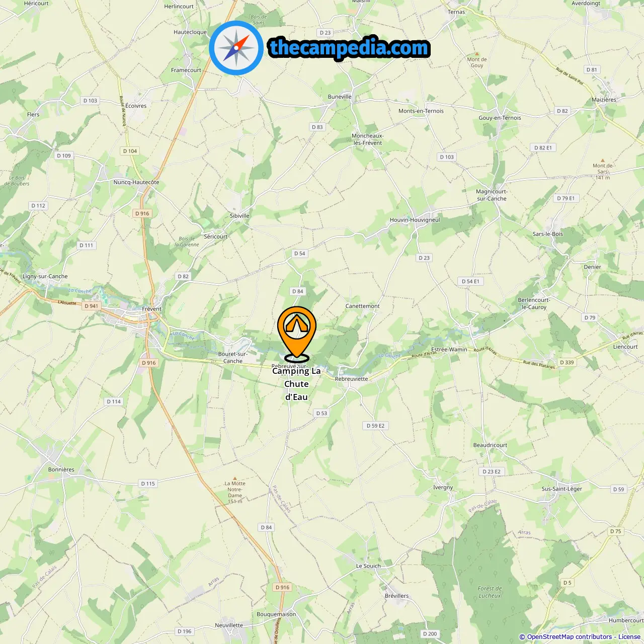The image size is (644, 644).
Task: Click the compass logo icon
Action: (x=236, y=48)
